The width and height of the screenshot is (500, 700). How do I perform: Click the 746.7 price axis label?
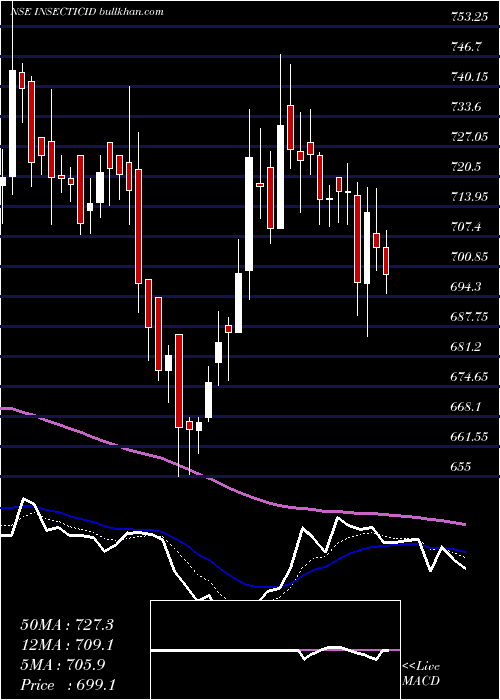[x=466, y=46]
